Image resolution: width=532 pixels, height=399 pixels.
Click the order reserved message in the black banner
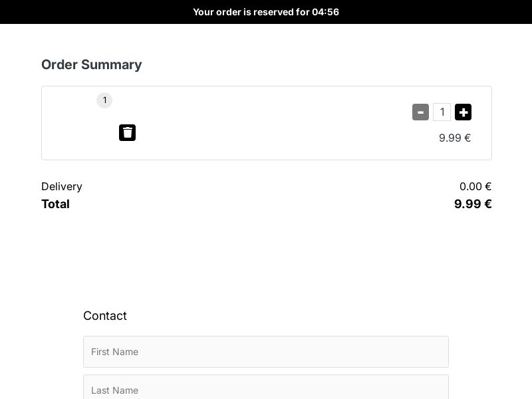(266, 12)
